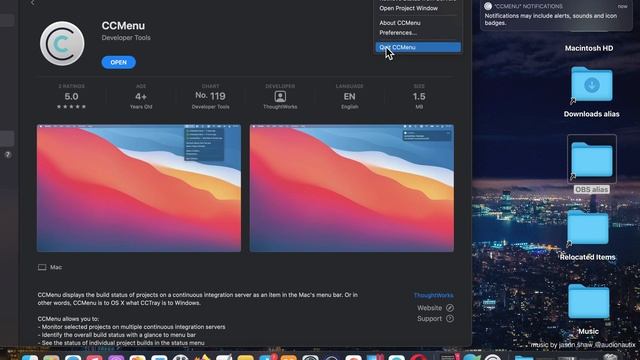
Task: Click the "CCMenu allows you to:" line
Action: tap(68, 319)
